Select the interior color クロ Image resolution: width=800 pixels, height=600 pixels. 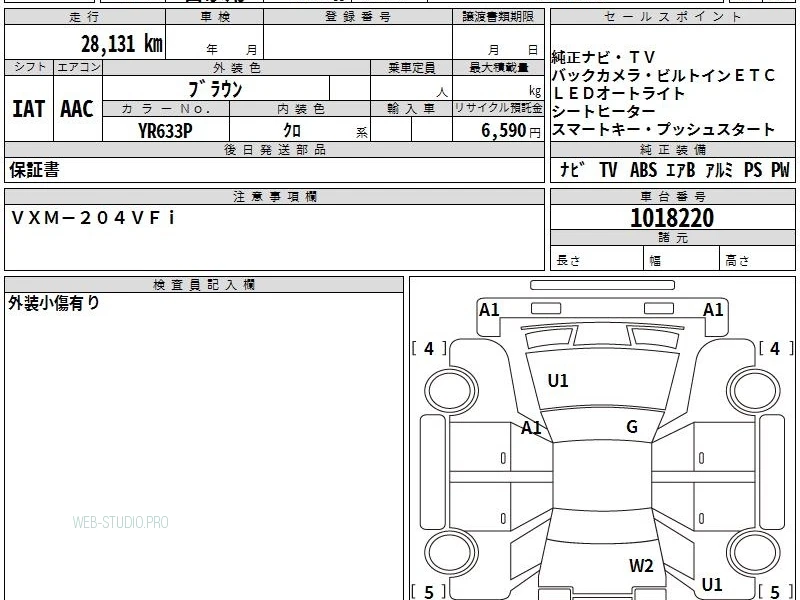pyautogui.click(x=292, y=131)
